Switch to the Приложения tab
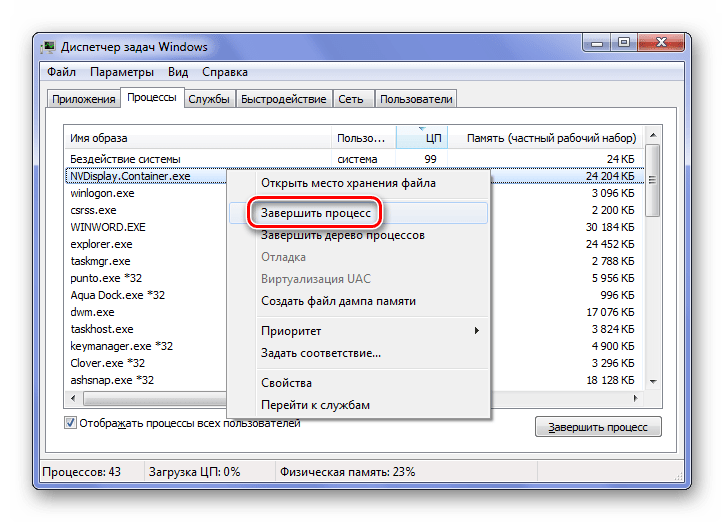 point(84,99)
